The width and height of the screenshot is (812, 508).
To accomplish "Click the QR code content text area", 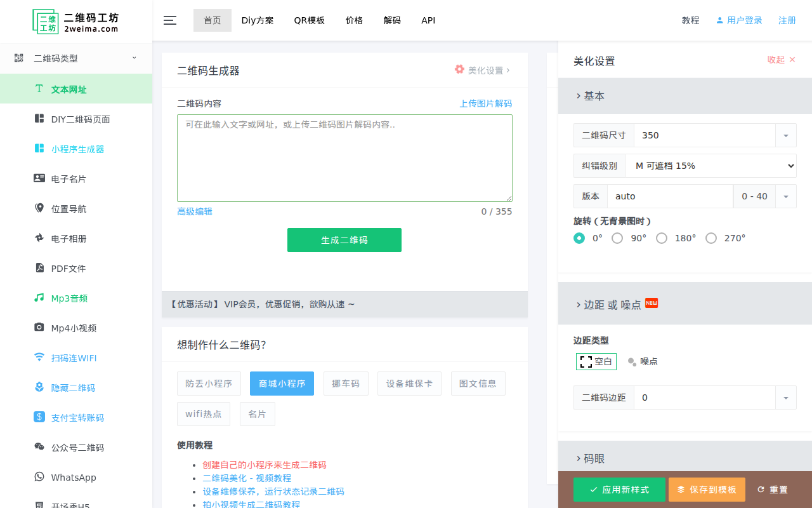I will [344, 157].
